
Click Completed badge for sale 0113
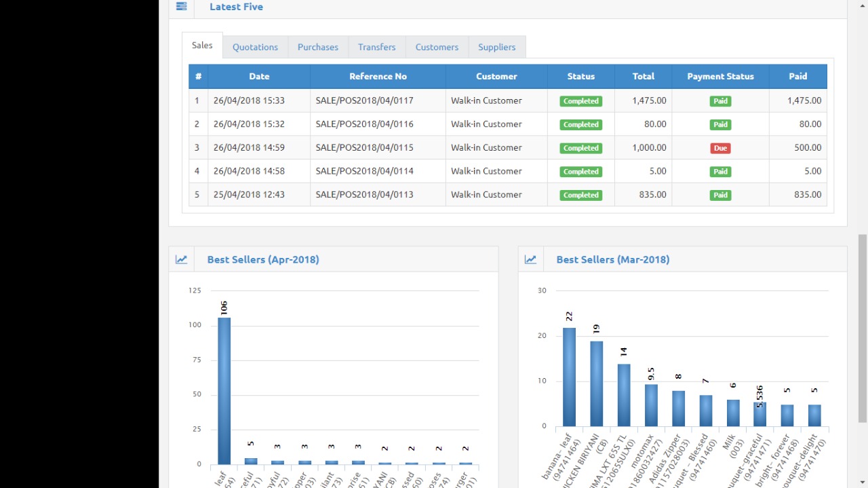point(581,195)
